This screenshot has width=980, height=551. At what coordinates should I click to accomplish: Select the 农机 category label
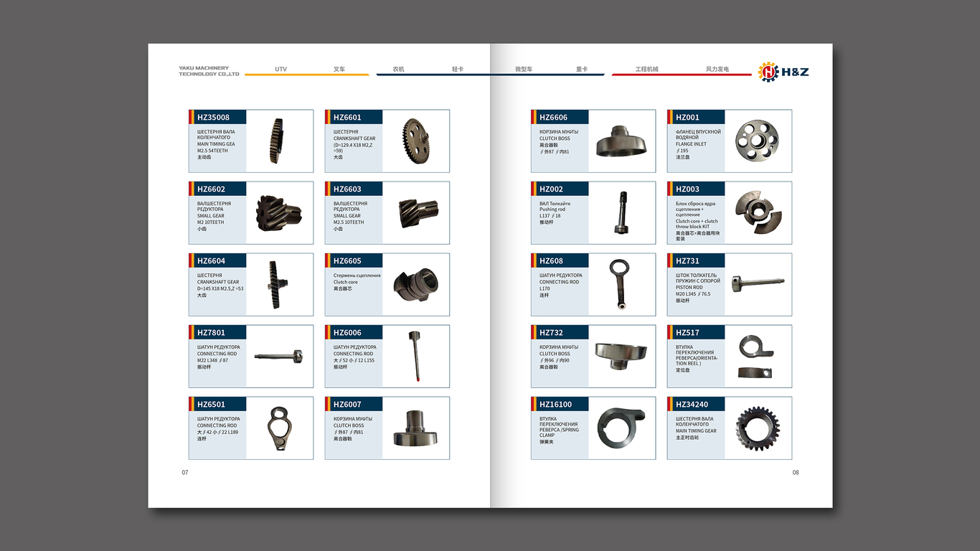coord(398,70)
